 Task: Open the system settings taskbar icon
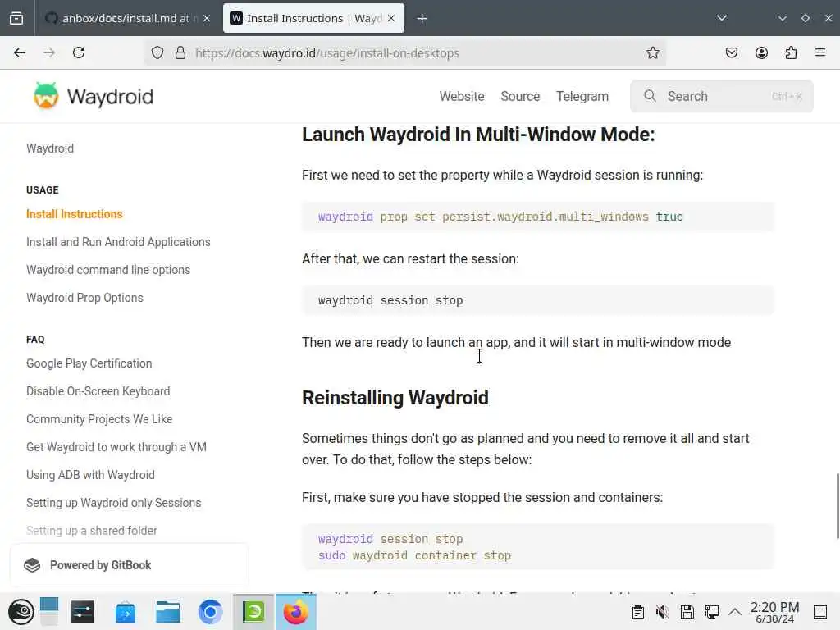pyautogui.click(x=83, y=612)
